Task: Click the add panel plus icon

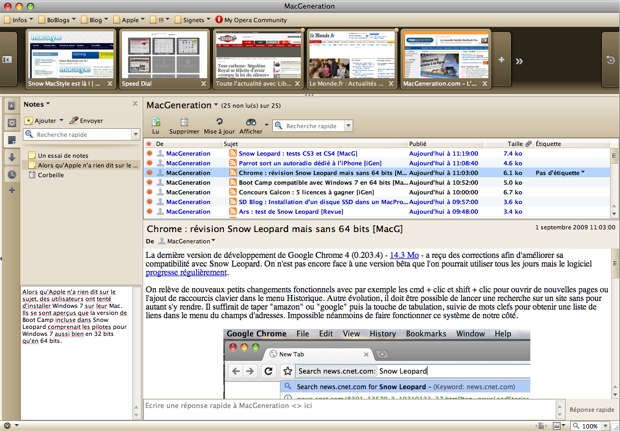Action: (11, 190)
